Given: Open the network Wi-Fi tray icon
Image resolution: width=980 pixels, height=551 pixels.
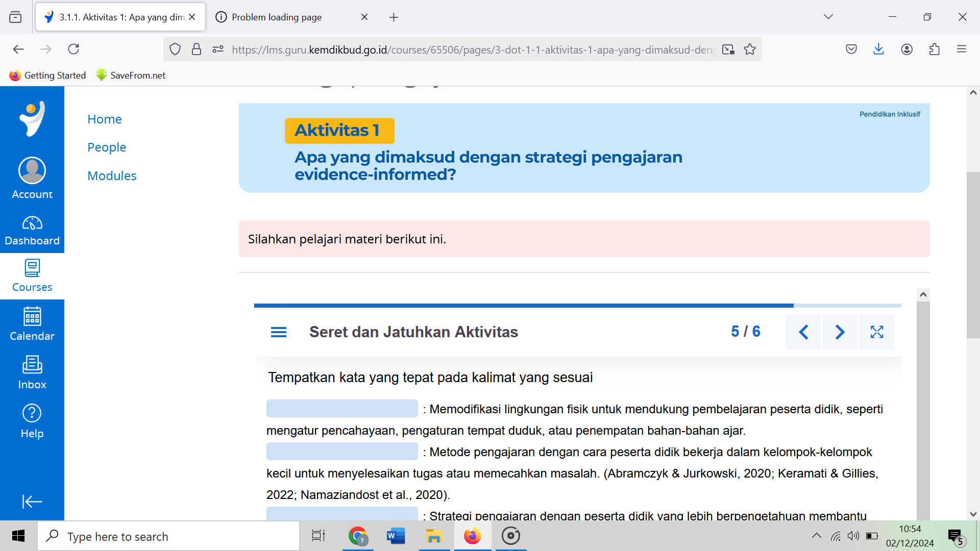Looking at the screenshot, I should click(836, 536).
